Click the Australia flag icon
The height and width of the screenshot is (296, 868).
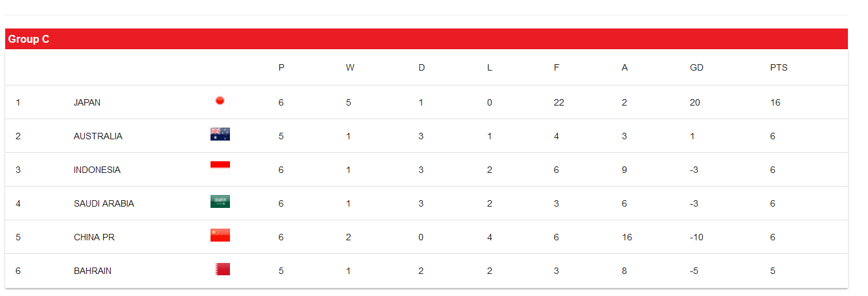(x=220, y=134)
